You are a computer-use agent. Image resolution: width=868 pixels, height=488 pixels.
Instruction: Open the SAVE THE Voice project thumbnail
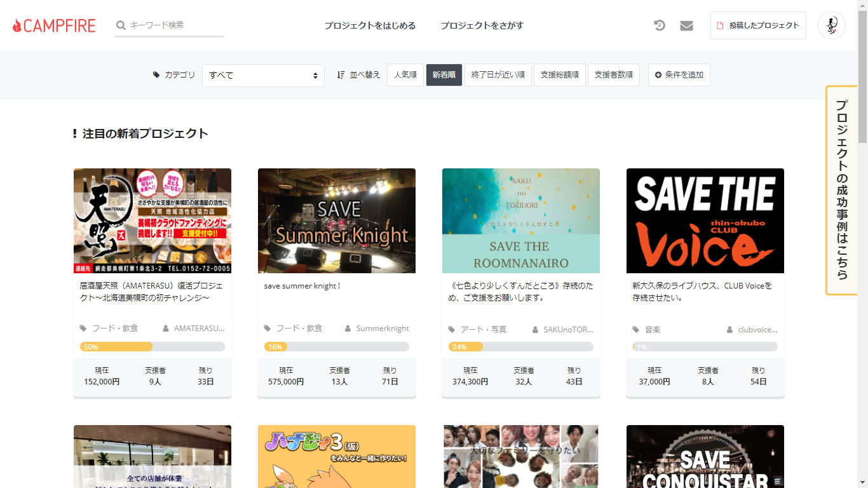[x=705, y=220]
